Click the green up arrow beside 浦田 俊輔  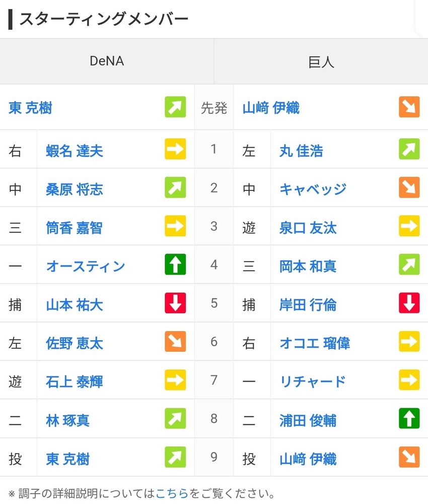409,419
